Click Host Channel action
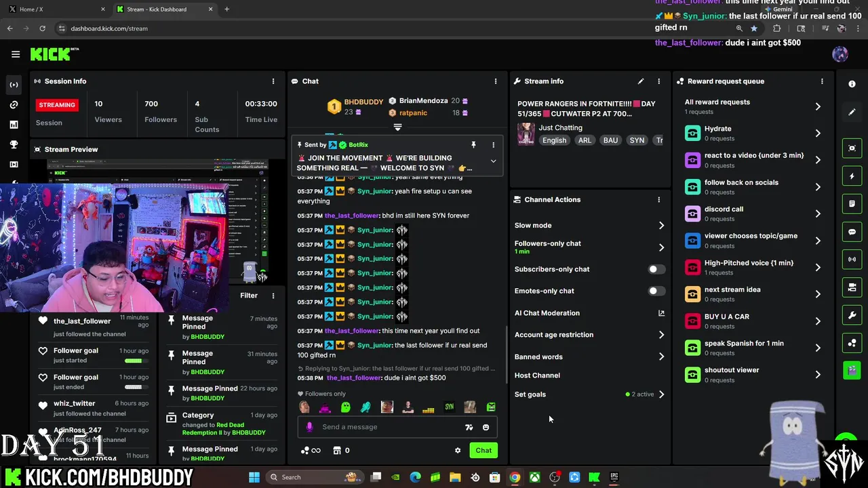Screen dimensions: 868x488 point(537,375)
